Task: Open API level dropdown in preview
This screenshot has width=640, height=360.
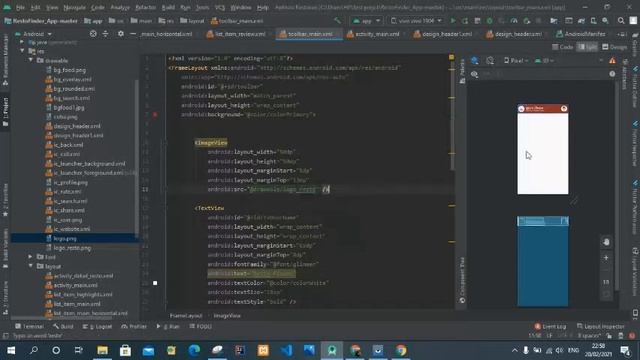Action: [544, 60]
